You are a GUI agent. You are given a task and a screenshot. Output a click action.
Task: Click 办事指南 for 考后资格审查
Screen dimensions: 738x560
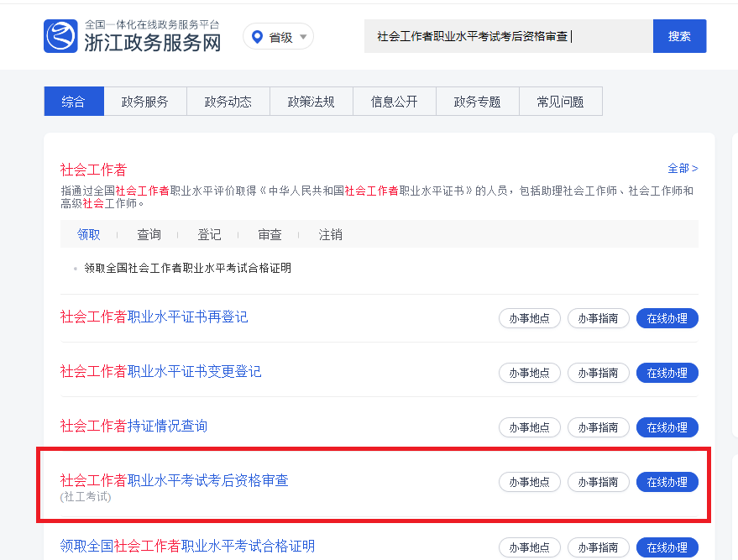click(599, 483)
